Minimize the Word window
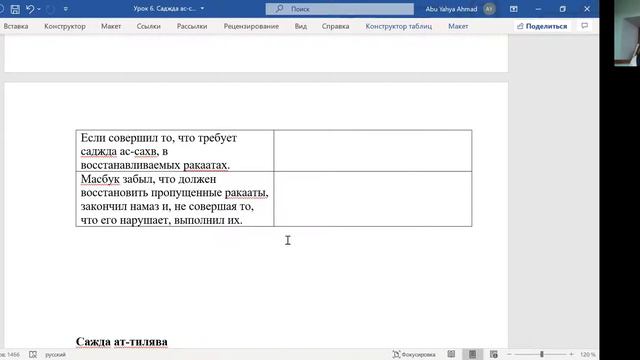640x360 pixels. point(538,9)
